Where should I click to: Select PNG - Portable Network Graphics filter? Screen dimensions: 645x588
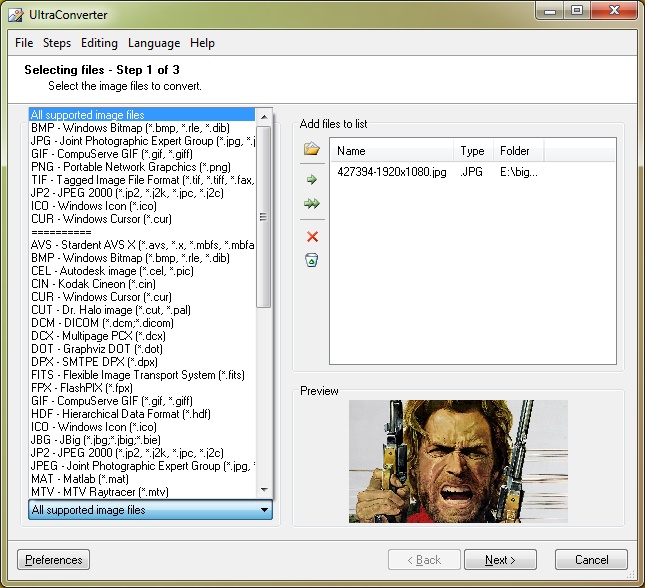(130, 167)
